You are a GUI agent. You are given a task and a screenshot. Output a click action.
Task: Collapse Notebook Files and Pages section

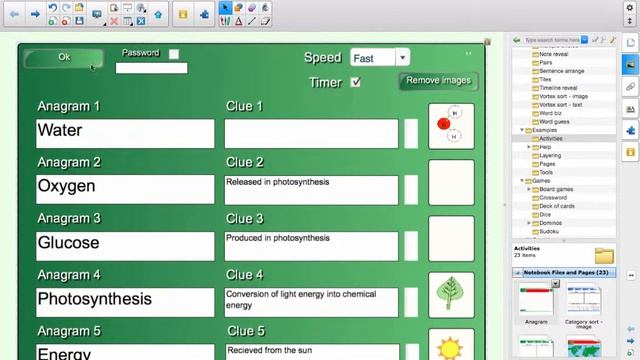[518, 273]
